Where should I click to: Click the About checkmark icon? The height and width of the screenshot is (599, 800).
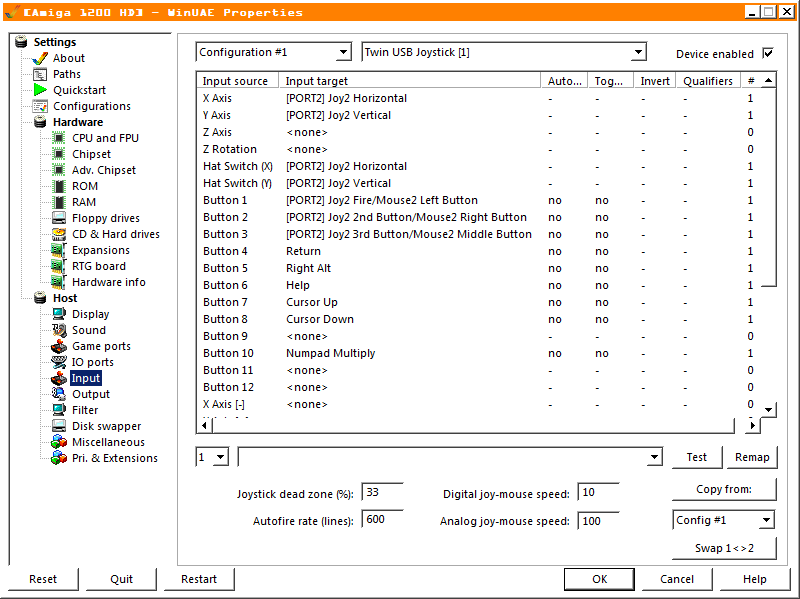[x=40, y=58]
